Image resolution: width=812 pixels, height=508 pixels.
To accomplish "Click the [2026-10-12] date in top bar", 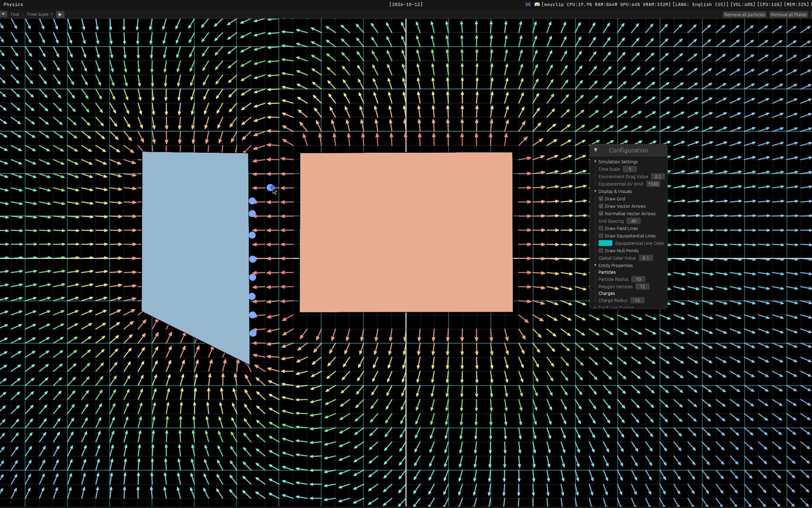I will pos(406,4).
